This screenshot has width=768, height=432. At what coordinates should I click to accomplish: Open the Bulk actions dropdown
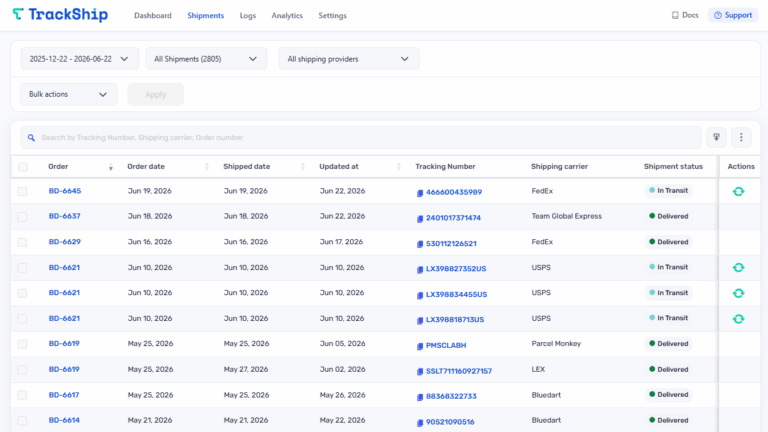tap(69, 94)
